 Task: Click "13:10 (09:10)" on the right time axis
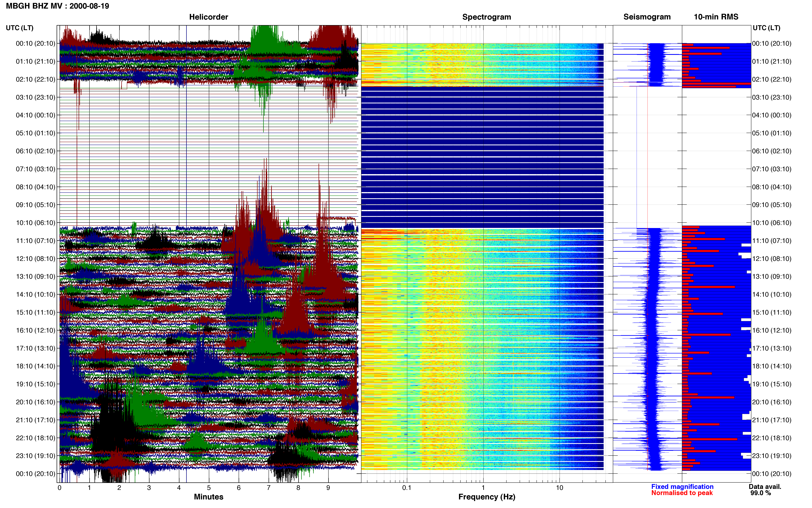pyautogui.click(x=772, y=277)
